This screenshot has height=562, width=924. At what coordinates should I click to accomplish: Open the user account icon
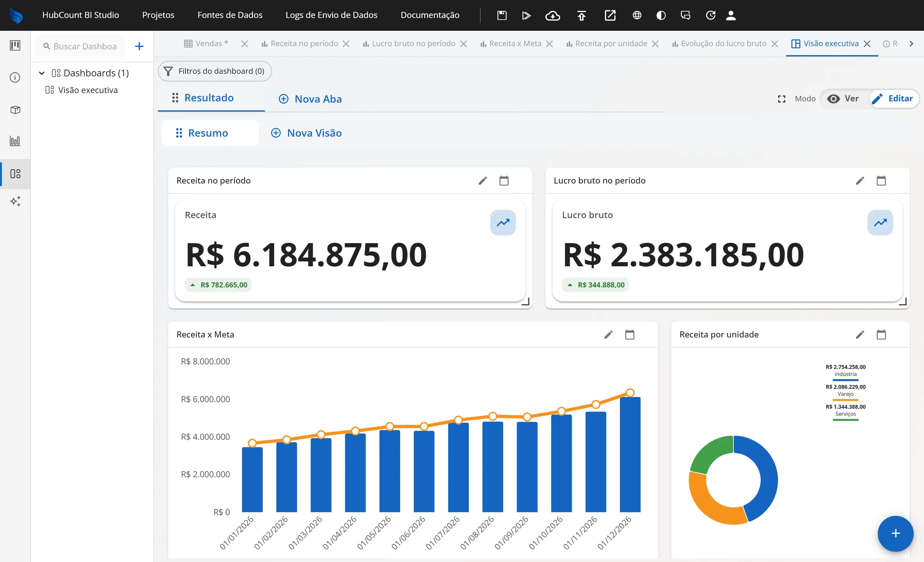(x=731, y=15)
